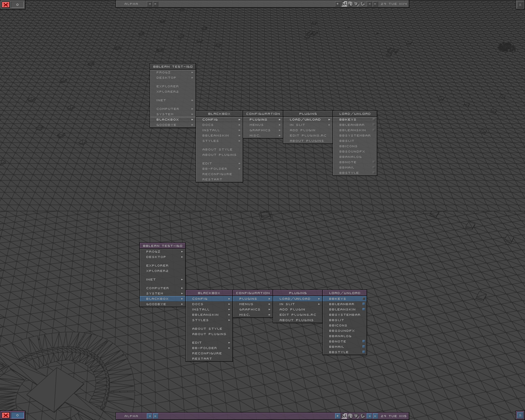
Task: Toggle the BBNote checkbox in the gray menu
Action: (374, 162)
